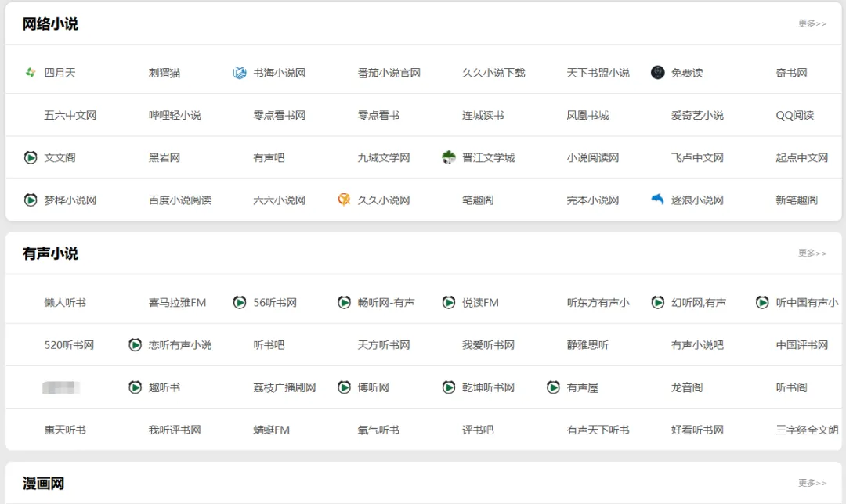This screenshot has height=504, width=846.
Task: Click the 听中国有声小 icon
Action: pos(762,302)
